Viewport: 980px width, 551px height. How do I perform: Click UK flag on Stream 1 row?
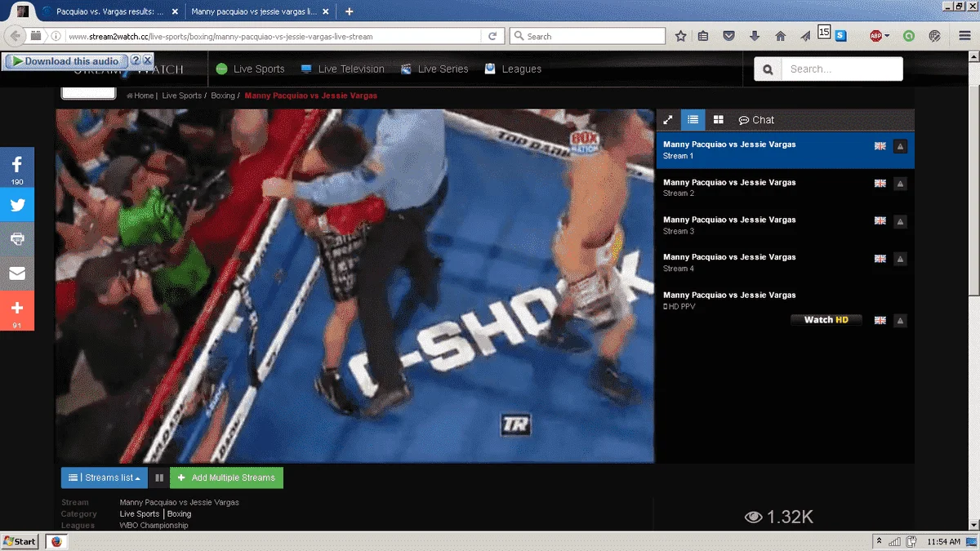point(880,146)
